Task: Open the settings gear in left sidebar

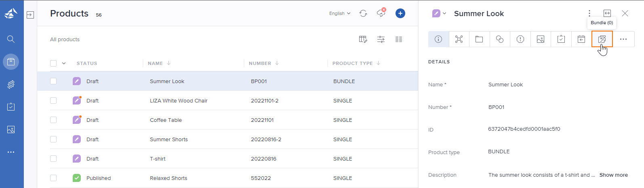Action: click(11, 84)
